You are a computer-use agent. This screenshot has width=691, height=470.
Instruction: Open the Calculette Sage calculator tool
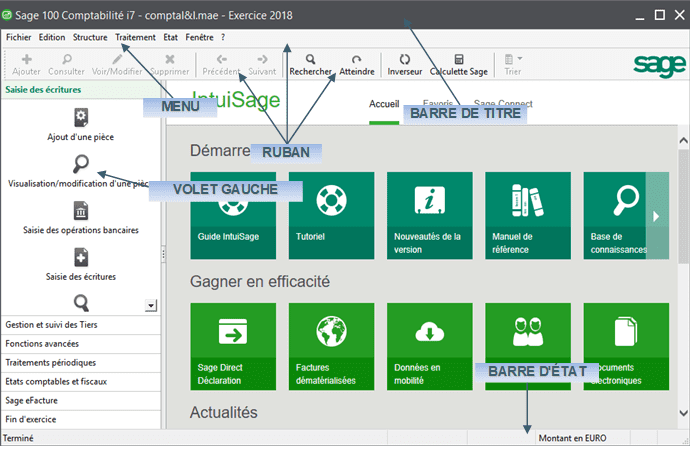point(458,60)
